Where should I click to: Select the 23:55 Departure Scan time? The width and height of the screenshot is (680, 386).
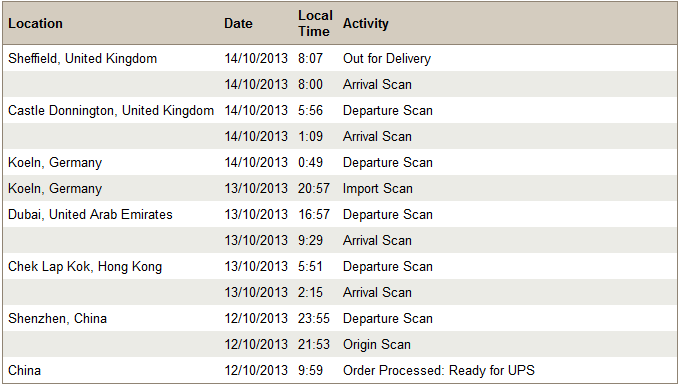[314, 318]
